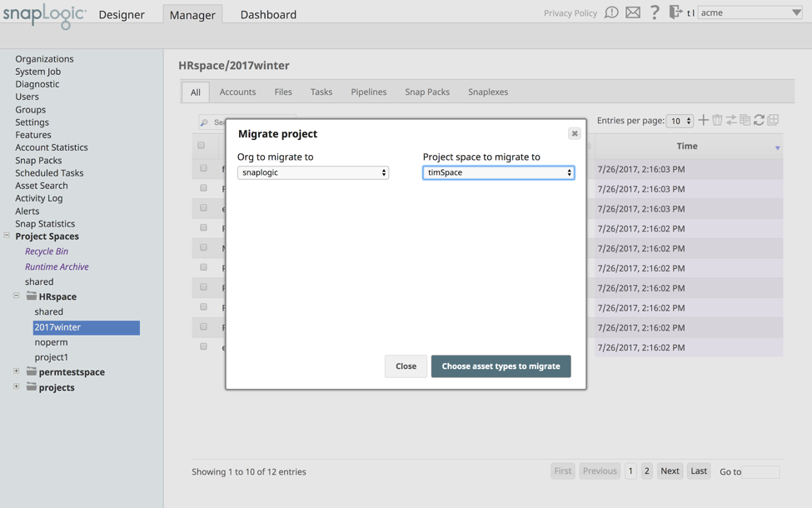This screenshot has width=812, height=508.
Task: Close Migrate project dialog with X
Action: pos(575,133)
